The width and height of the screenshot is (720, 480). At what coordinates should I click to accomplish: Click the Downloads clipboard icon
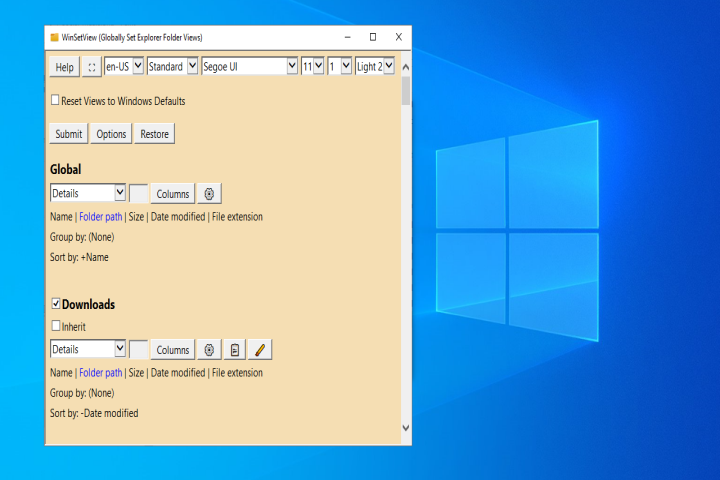click(235, 350)
